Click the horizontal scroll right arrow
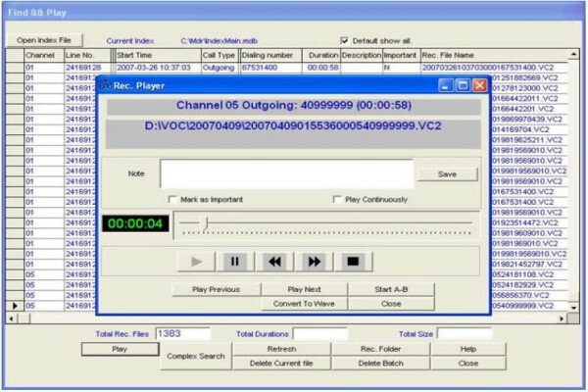The height and width of the screenshot is (392, 588). (x=562, y=318)
